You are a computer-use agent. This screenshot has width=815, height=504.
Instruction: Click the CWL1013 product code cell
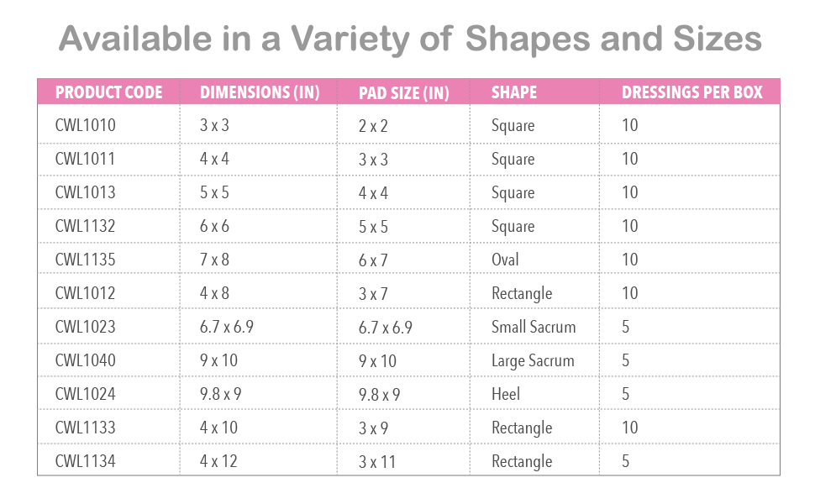click(85, 193)
